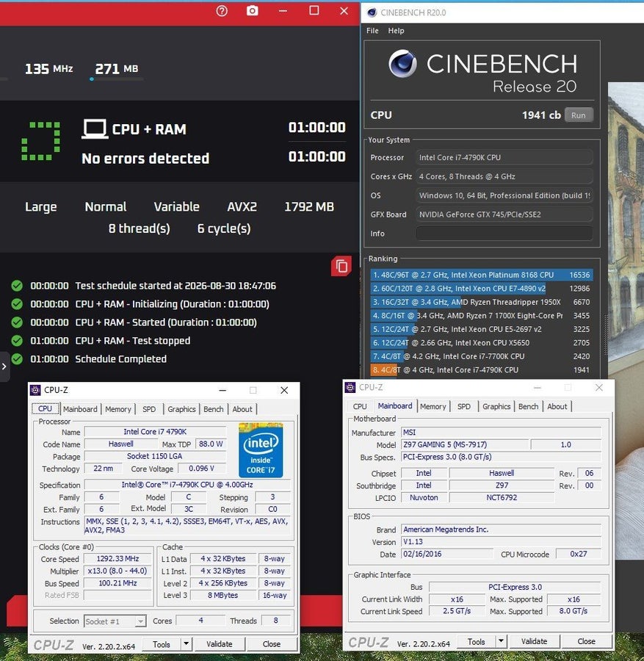Click the Cinebench Info input field
644x661 pixels.
coord(504,233)
